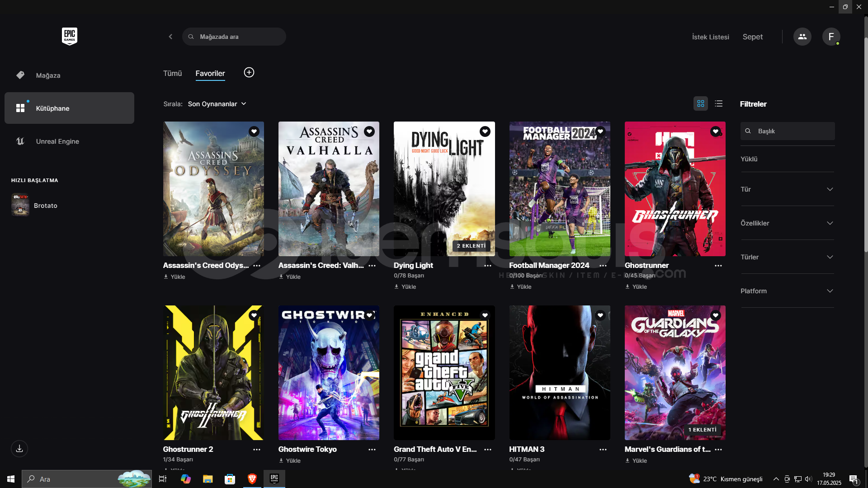Image resolution: width=868 pixels, height=488 pixels.
Task: Open options menu for HITMAN 3
Action: click(x=603, y=450)
